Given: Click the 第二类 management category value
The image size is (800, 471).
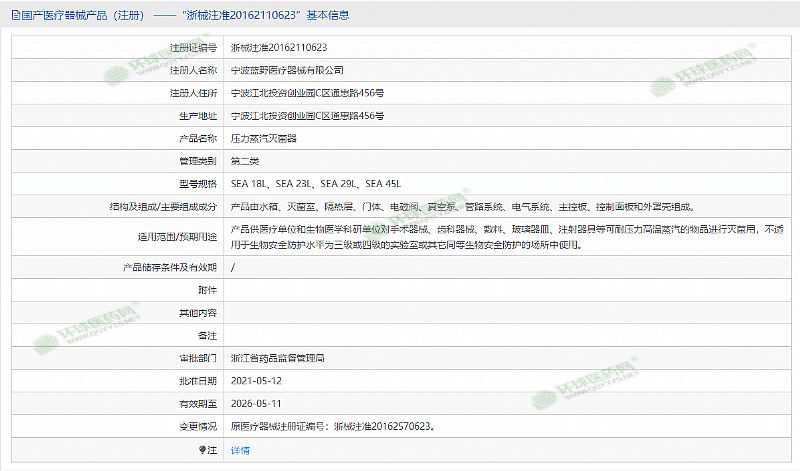Looking at the screenshot, I should 245,161.
